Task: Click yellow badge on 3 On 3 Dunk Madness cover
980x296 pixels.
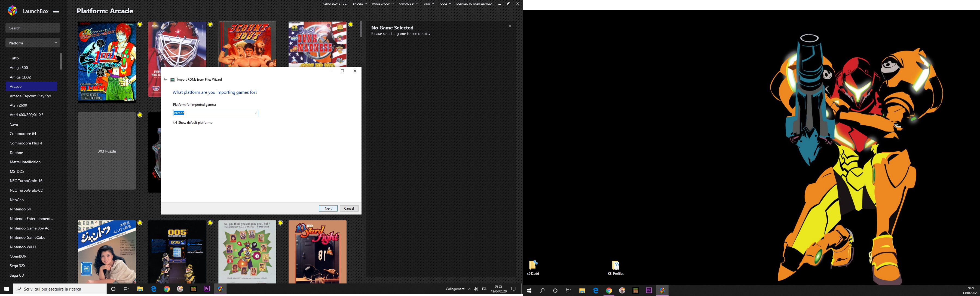Action: point(350,24)
